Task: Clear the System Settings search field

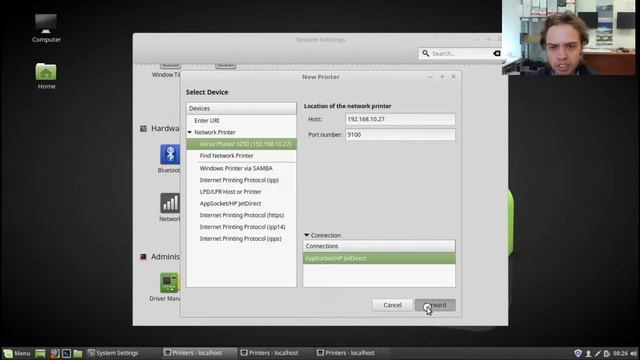Action: [496, 53]
